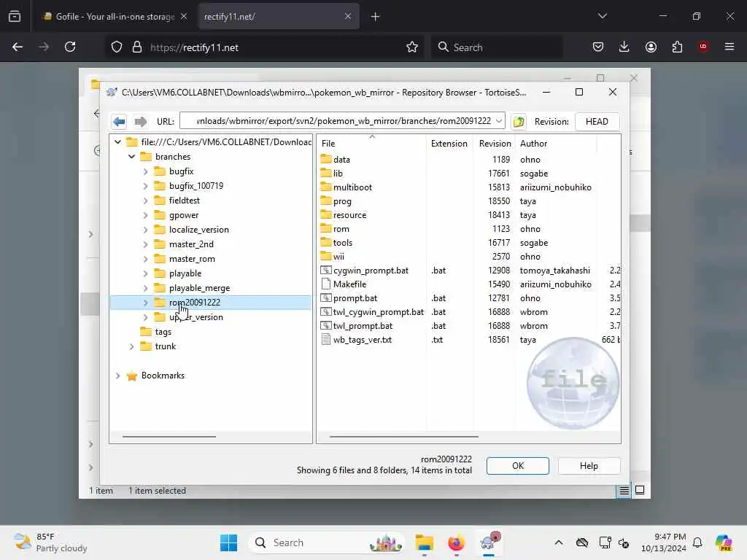Switch to the rectify11.net browser tab
This screenshot has height=560, width=747.
[278, 17]
